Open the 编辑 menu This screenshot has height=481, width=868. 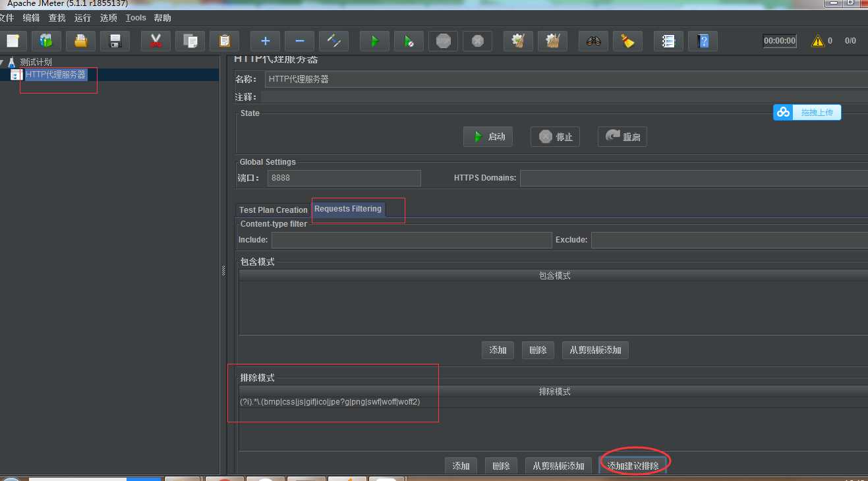(31, 18)
